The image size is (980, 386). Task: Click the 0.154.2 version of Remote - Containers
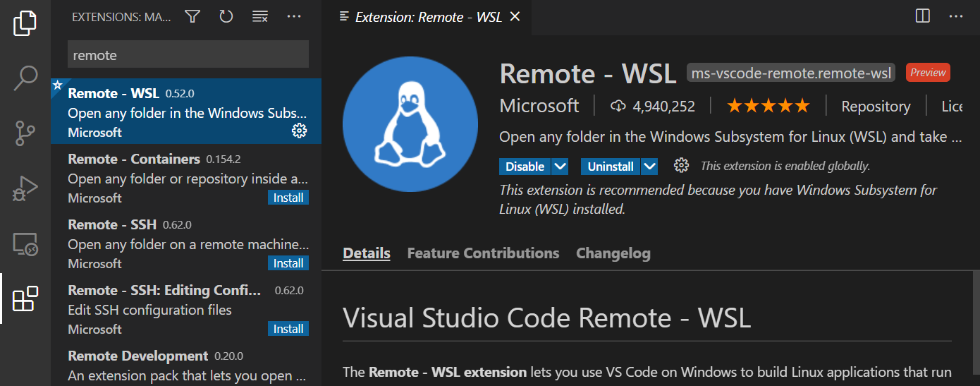225,159
